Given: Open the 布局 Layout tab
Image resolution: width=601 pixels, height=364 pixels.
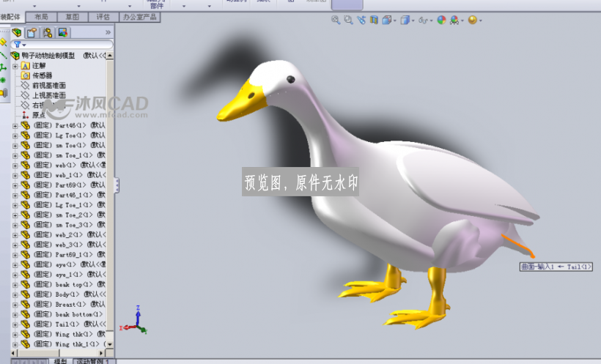Looking at the screenshot, I should (41, 17).
